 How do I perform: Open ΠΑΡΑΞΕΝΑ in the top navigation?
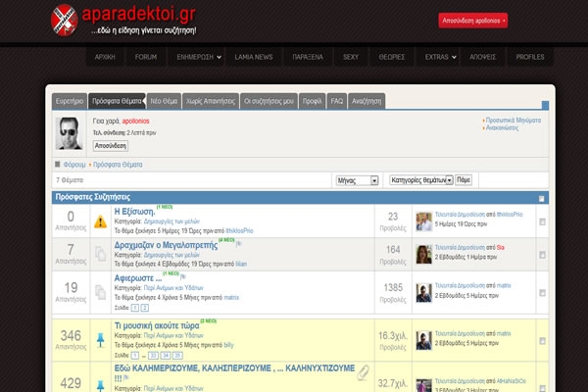coord(308,57)
